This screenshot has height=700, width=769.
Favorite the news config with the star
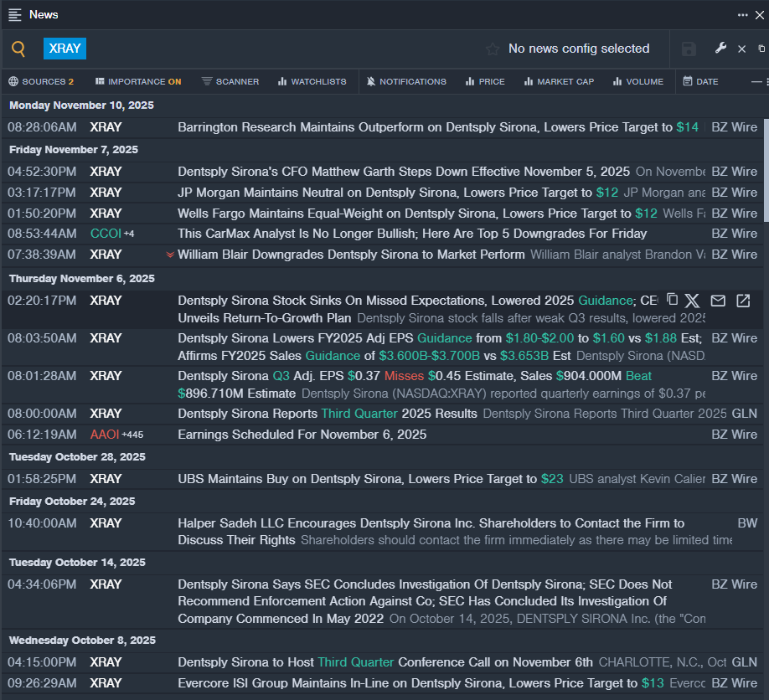493,49
